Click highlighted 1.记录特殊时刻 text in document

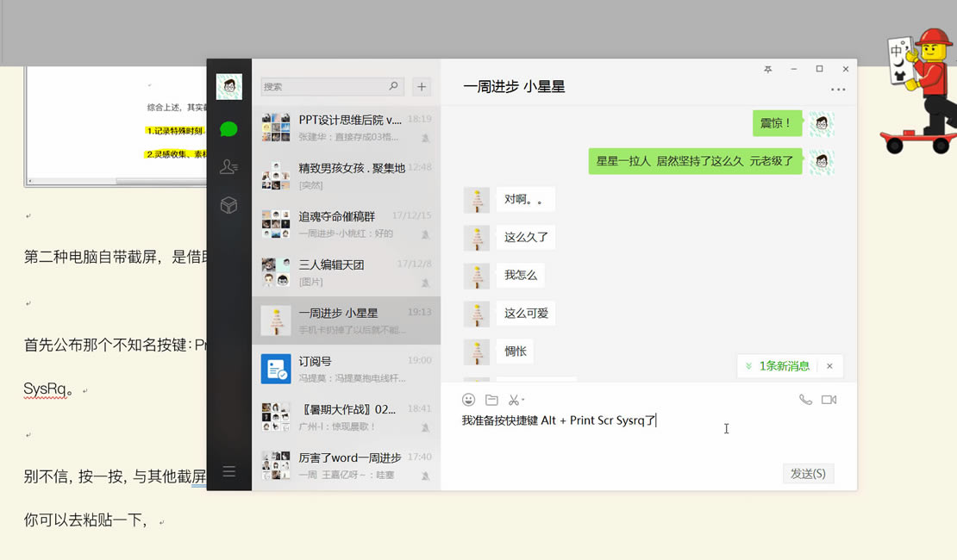point(174,131)
